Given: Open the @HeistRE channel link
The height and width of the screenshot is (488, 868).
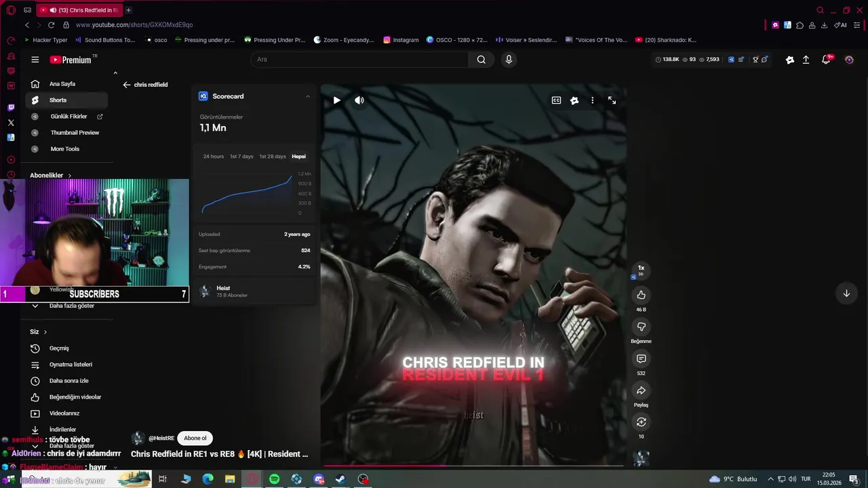Looking at the screenshot, I should pos(161,439).
